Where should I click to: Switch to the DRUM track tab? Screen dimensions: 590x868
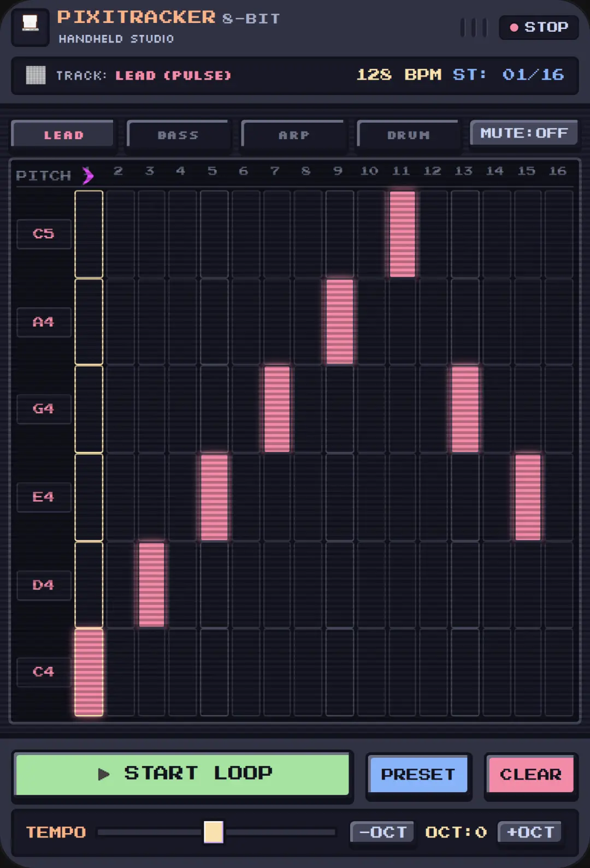(408, 134)
